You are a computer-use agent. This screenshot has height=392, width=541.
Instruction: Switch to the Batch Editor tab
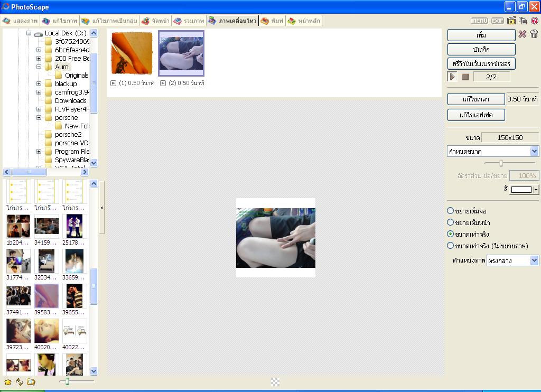[109, 21]
